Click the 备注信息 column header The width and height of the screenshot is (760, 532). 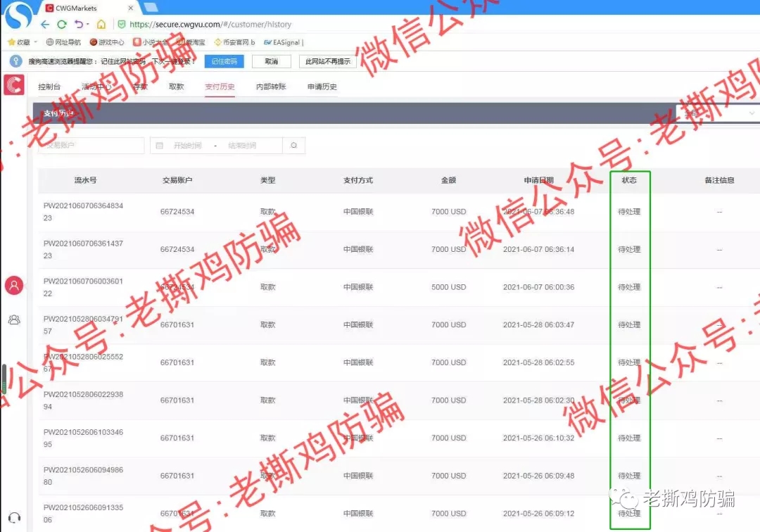click(x=719, y=180)
